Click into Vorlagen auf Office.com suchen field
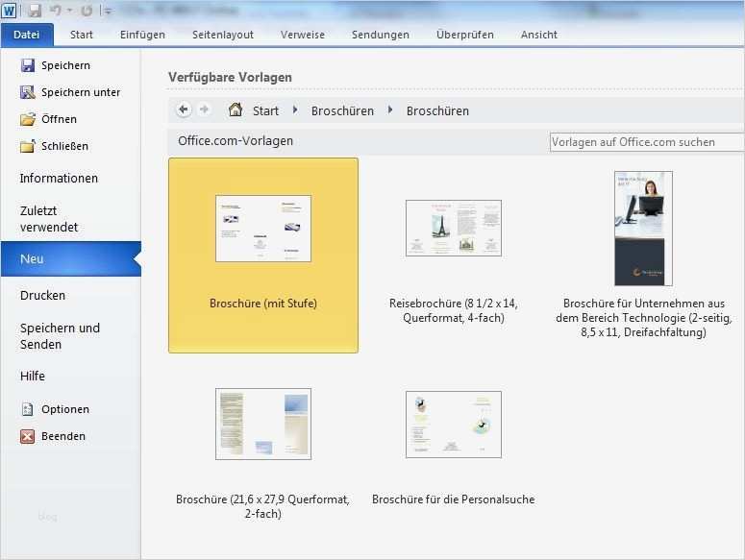The image size is (745, 560). (646, 142)
